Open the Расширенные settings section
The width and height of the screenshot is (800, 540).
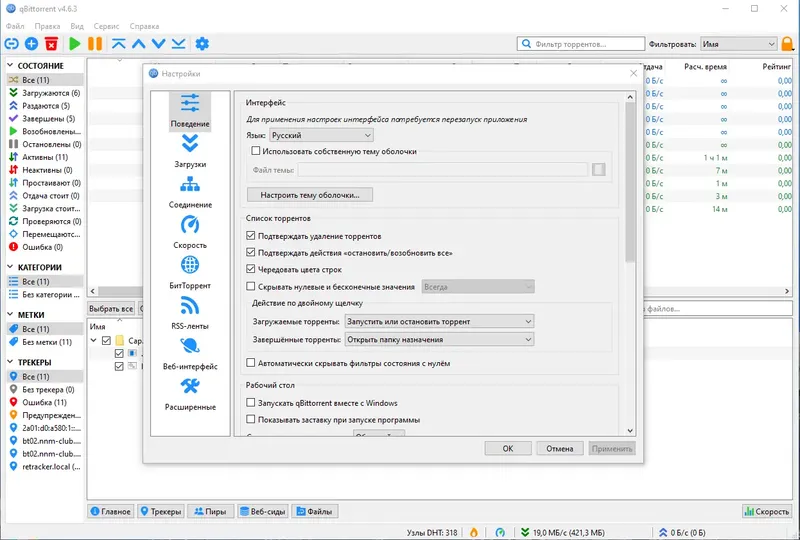[190, 394]
